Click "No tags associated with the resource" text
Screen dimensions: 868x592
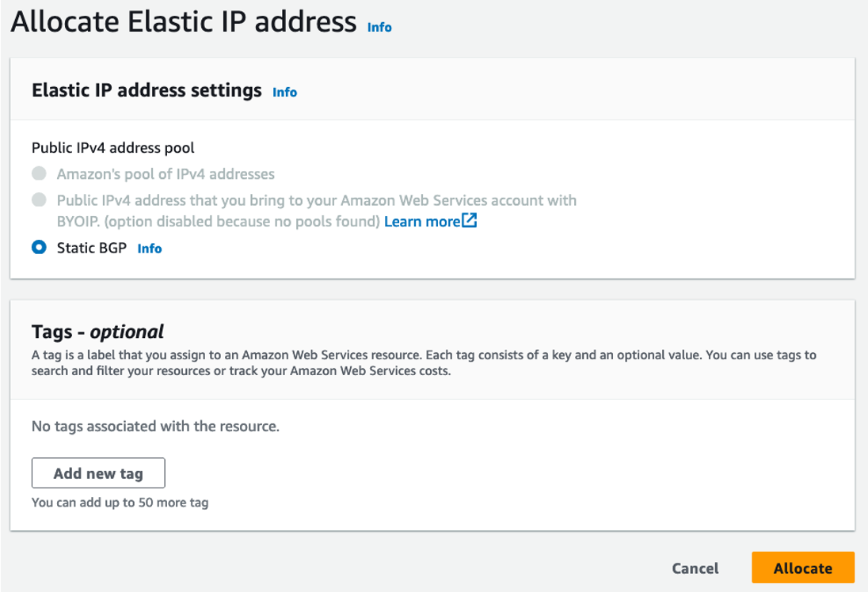point(155,427)
